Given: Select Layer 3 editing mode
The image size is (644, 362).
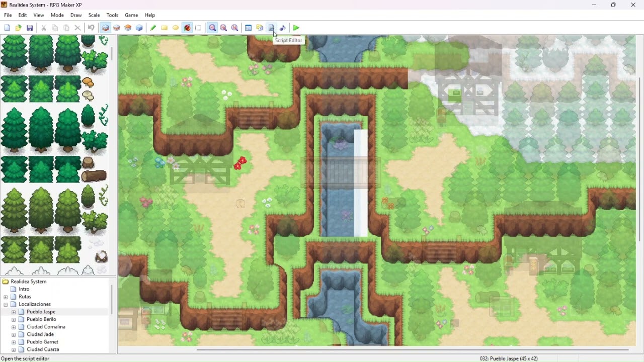Looking at the screenshot, I should click(x=128, y=28).
